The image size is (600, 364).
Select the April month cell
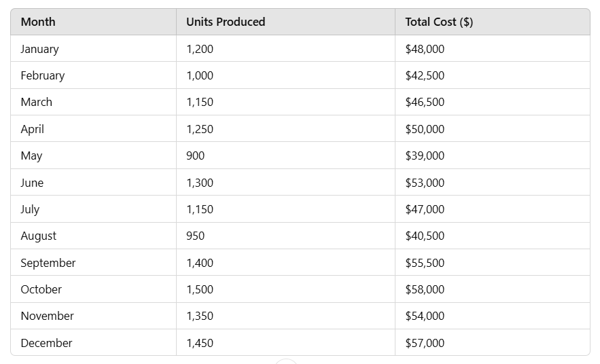point(32,129)
